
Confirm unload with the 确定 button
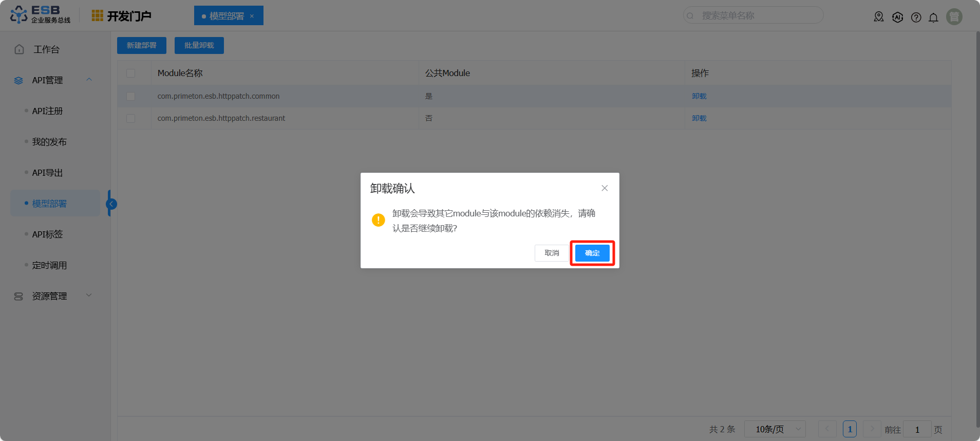tap(592, 253)
